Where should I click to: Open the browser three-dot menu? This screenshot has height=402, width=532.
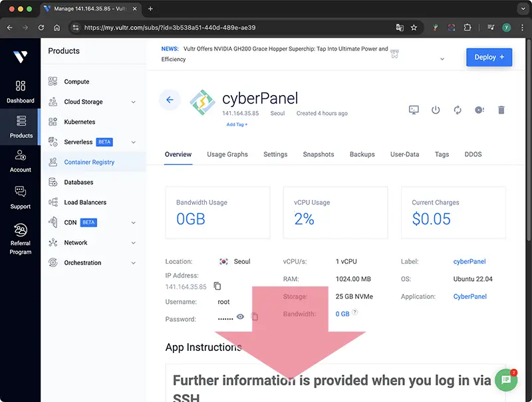pos(522,27)
